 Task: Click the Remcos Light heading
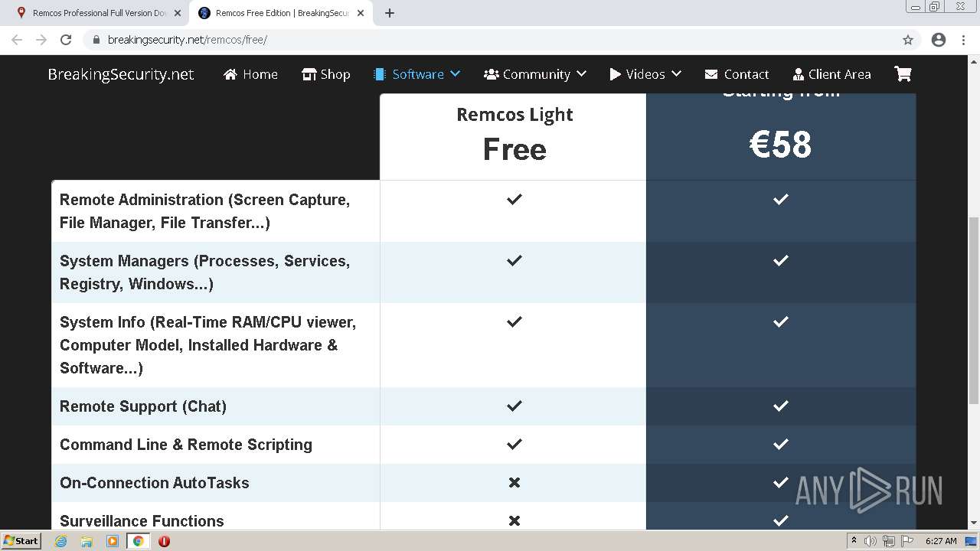[514, 115]
